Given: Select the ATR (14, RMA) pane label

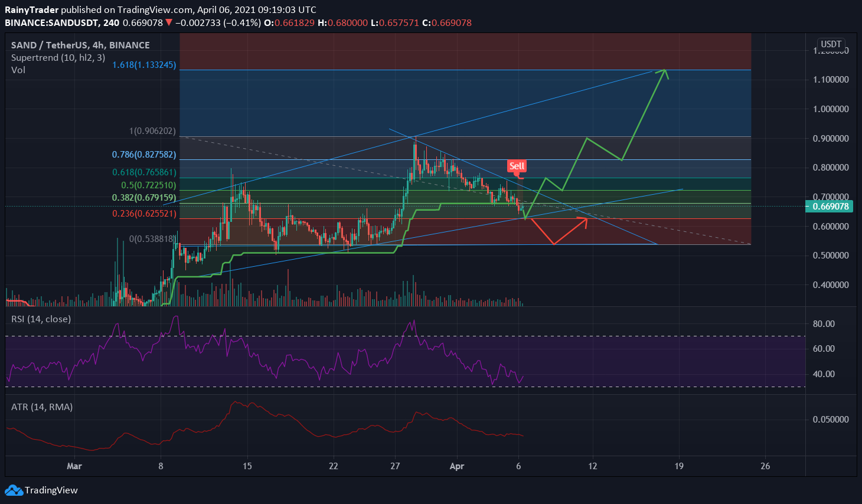Looking at the screenshot, I should (42, 407).
